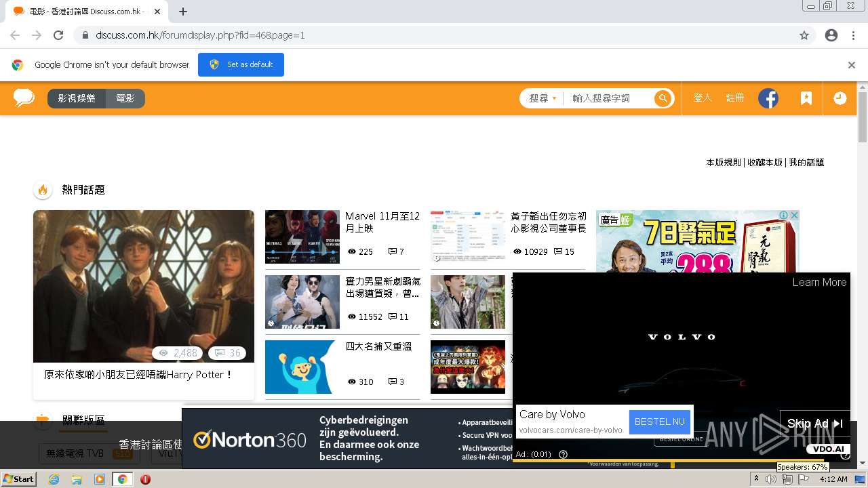Click 收藏本版 link
This screenshot has height=488, width=868.
765,163
